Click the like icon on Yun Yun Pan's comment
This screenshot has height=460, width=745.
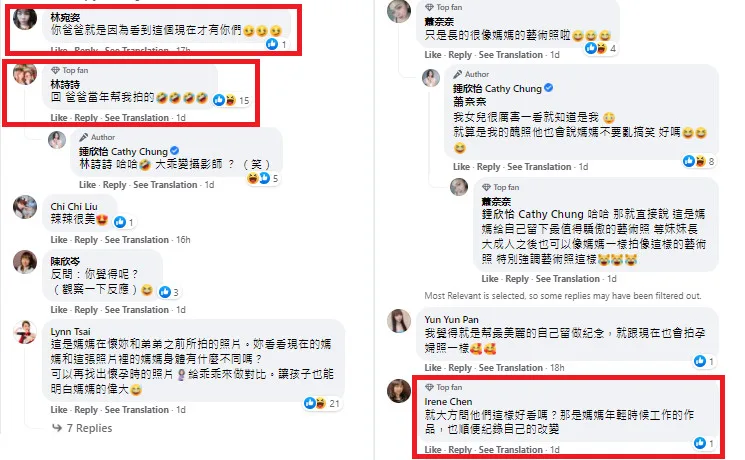[x=699, y=361]
